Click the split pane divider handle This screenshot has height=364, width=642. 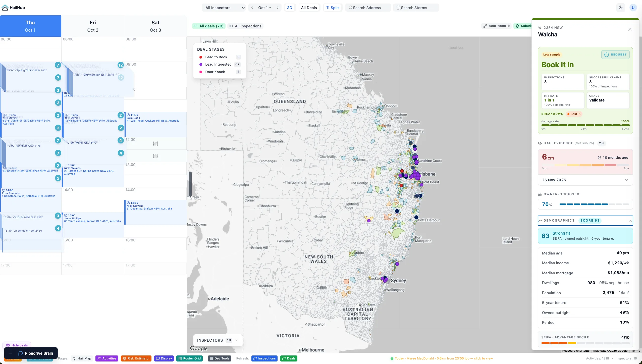coord(190,184)
